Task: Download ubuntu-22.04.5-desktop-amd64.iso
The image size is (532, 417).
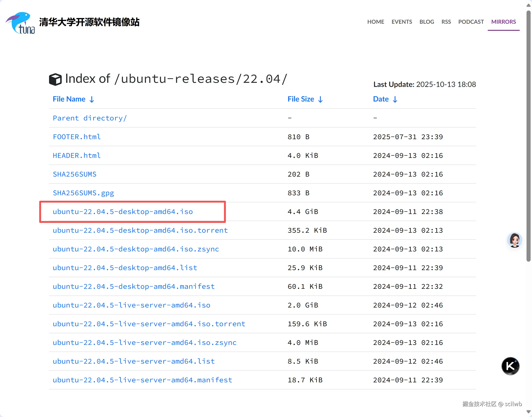Action: point(123,212)
